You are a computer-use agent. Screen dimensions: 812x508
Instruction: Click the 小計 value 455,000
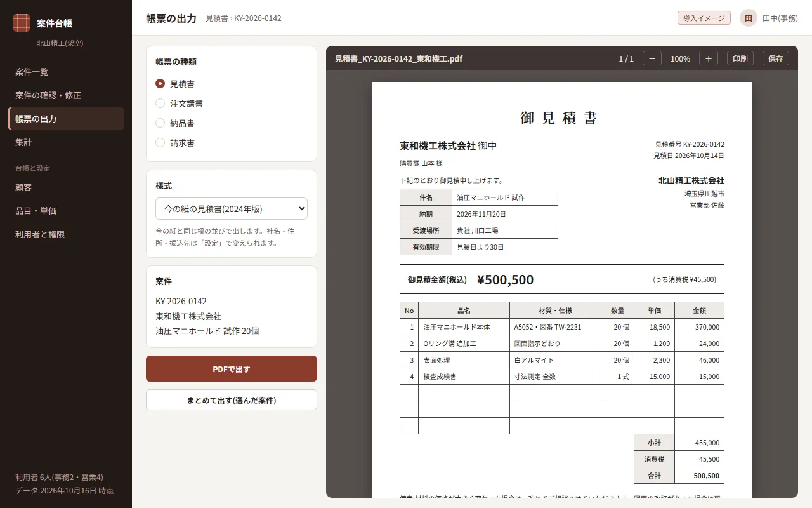[699, 443]
